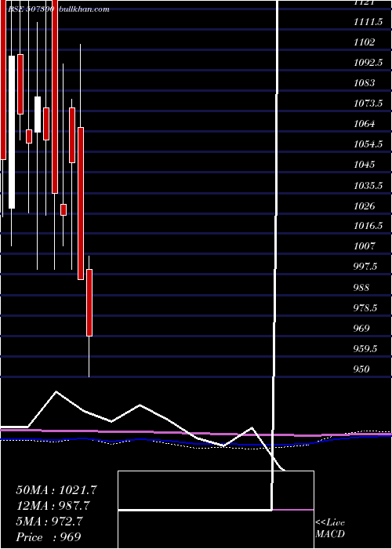Click the last red candle near 969

(x=89, y=303)
